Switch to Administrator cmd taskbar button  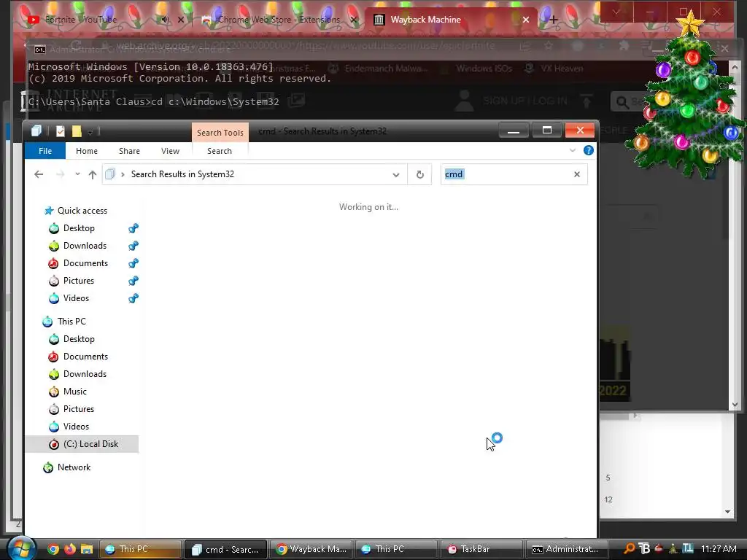565,550
